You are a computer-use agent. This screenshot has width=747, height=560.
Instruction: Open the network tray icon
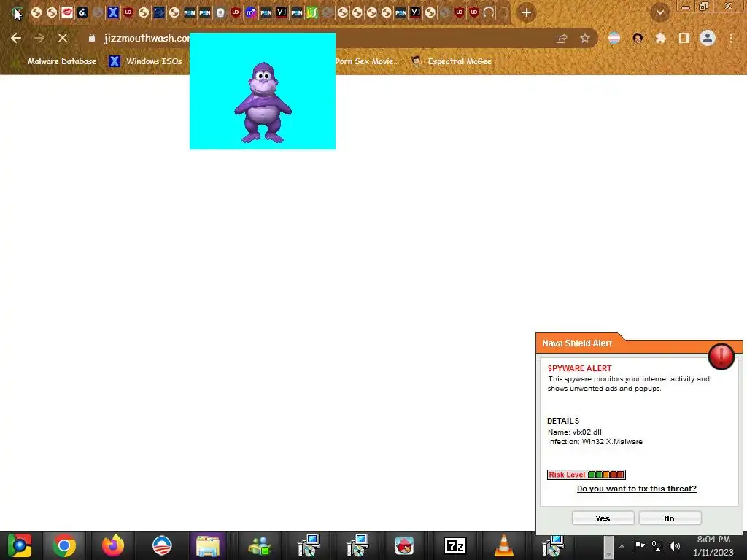657,545
